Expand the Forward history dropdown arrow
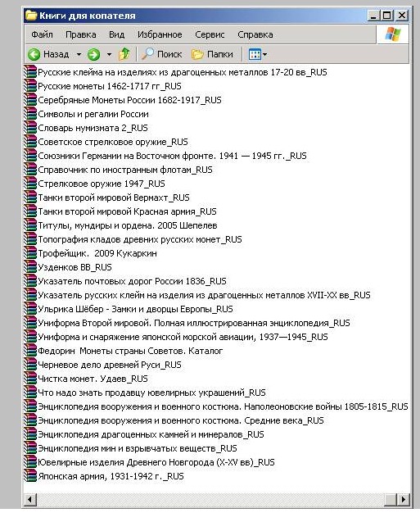 click(x=109, y=54)
